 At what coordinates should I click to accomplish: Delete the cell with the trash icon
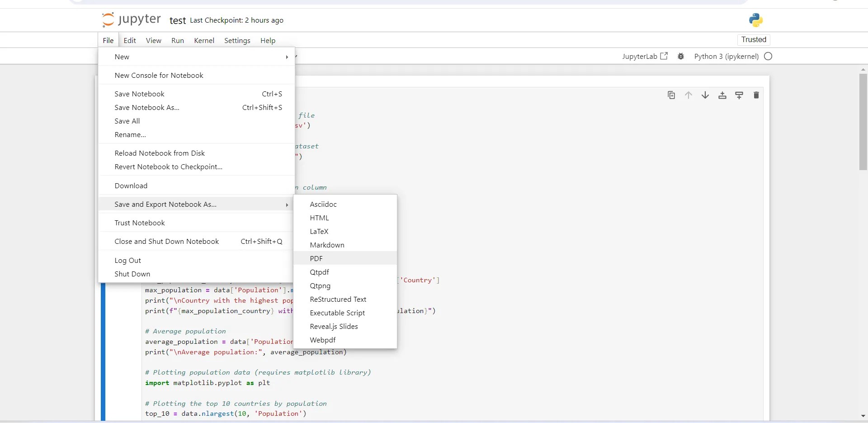tap(756, 95)
